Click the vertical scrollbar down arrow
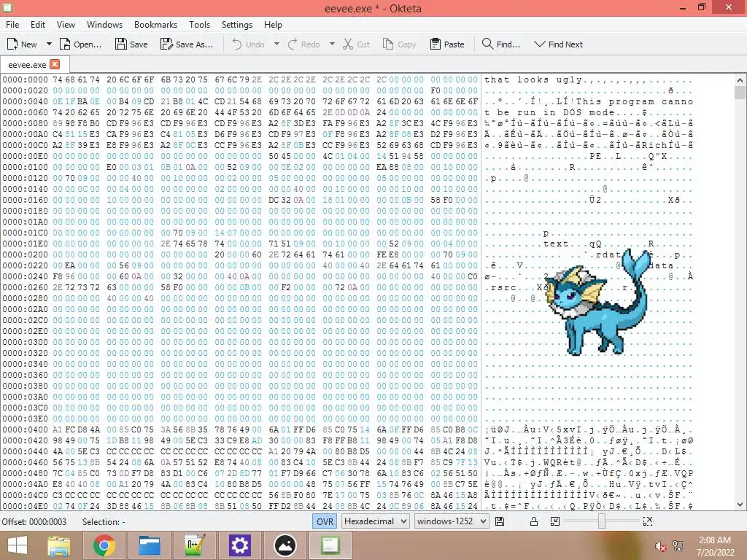The height and width of the screenshot is (560, 747). click(x=740, y=505)
